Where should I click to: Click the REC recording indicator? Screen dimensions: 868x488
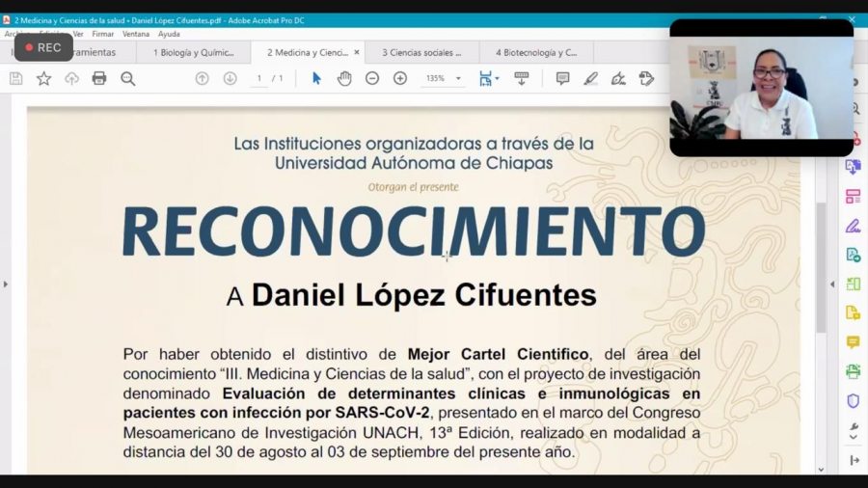(x=43, y=47)
